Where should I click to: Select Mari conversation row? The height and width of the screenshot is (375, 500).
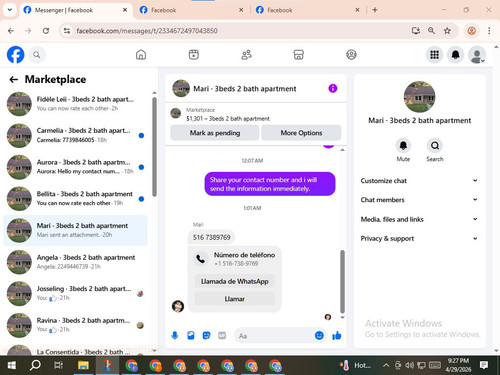(75, 230)
